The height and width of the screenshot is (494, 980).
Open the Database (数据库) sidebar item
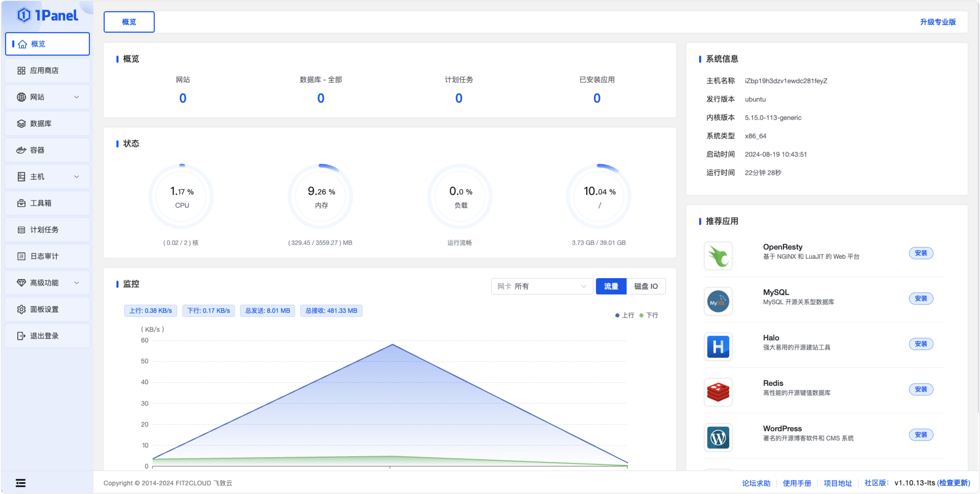41,123
